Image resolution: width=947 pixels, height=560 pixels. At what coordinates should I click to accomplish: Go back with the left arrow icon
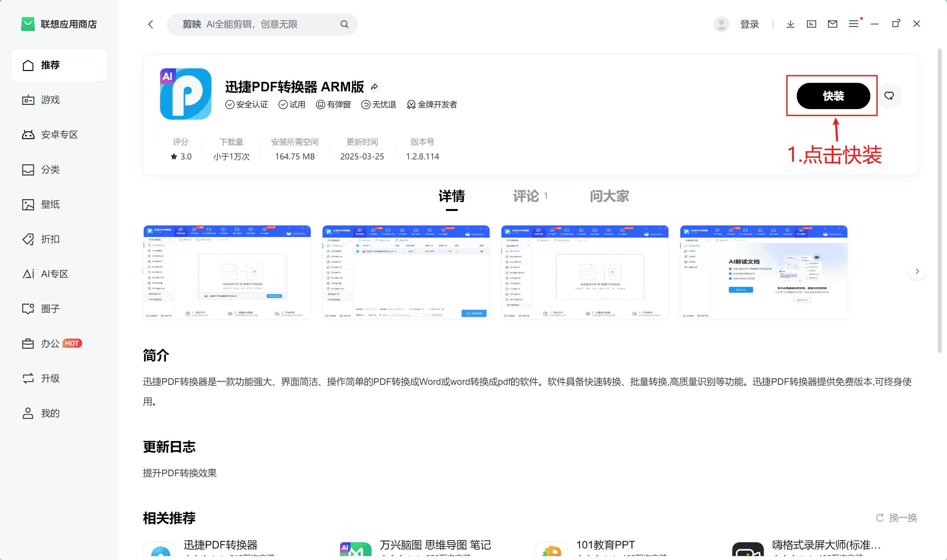[151, 25]
